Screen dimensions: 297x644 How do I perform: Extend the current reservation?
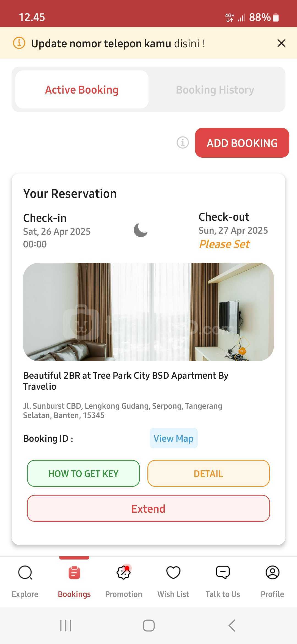[148, 509]
